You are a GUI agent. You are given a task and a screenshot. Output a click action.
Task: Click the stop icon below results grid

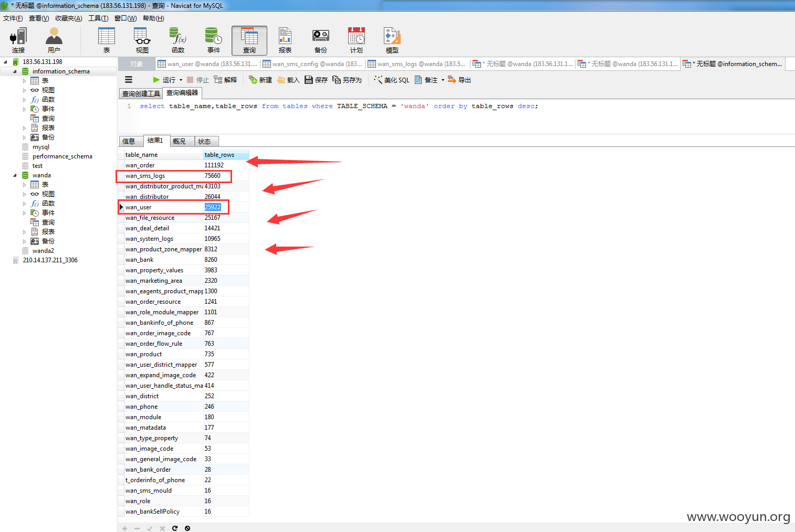coord(187,528)
